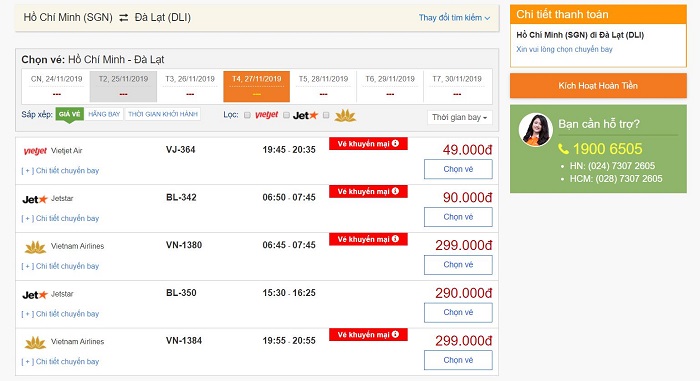
Task: Select date tab CN, 24/11/2019
Action: coord(56,86)
